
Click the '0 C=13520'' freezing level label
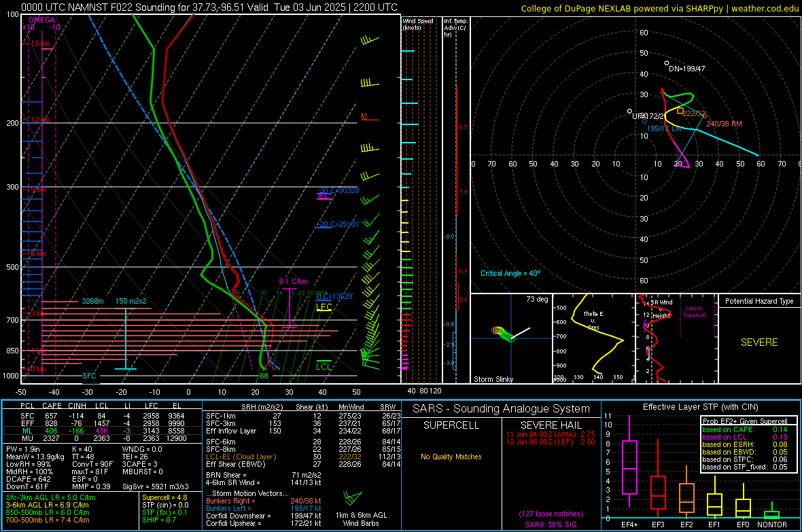click(x=335, y=296)
